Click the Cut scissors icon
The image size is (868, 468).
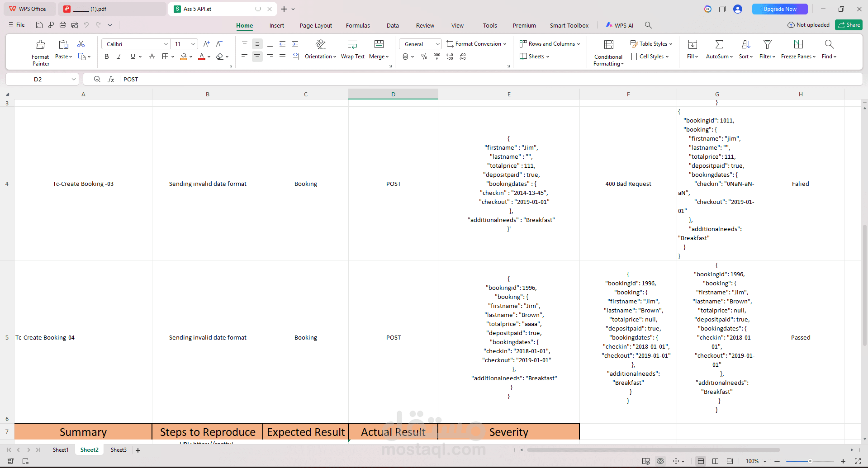[81, 44]
